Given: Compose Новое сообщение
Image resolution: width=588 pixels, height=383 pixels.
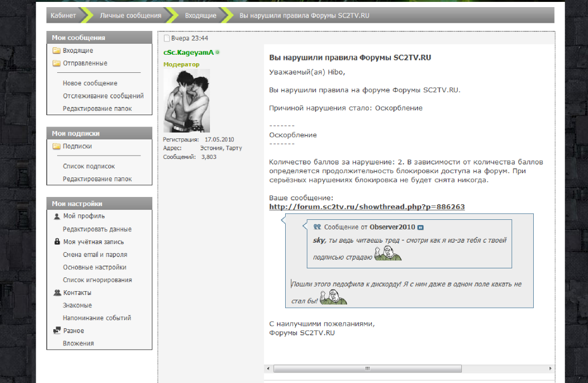Looking at the screenshot, I should (90, 83).
